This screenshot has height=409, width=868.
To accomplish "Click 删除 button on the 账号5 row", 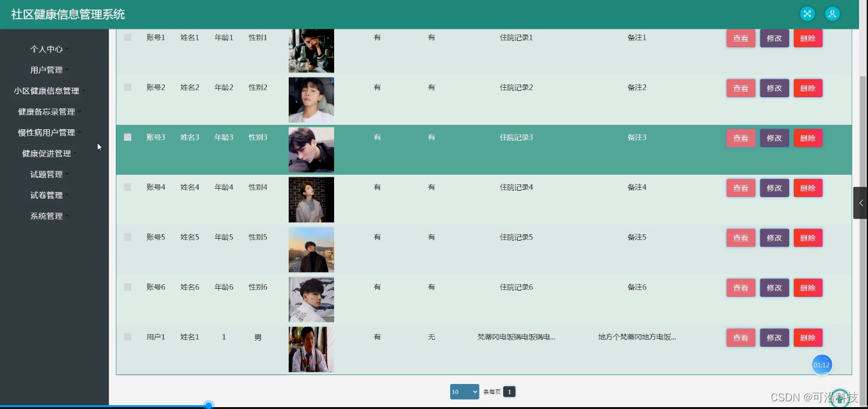I will [x=808, y=237].
